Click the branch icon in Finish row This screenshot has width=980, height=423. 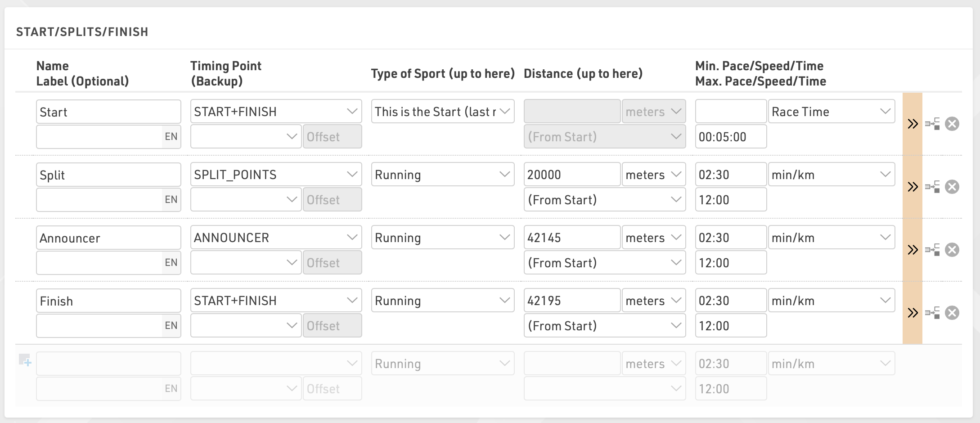932,313
